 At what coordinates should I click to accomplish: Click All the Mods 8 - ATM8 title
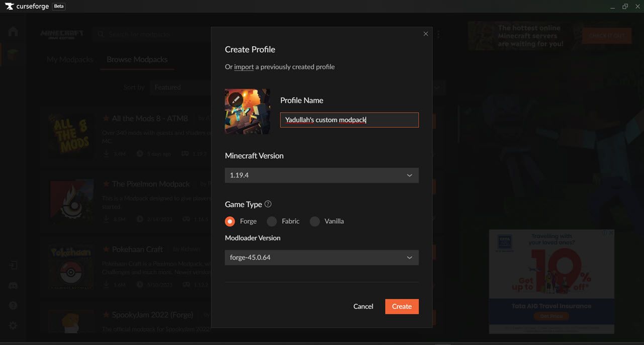pyautogui.click(x=150, y=119)
